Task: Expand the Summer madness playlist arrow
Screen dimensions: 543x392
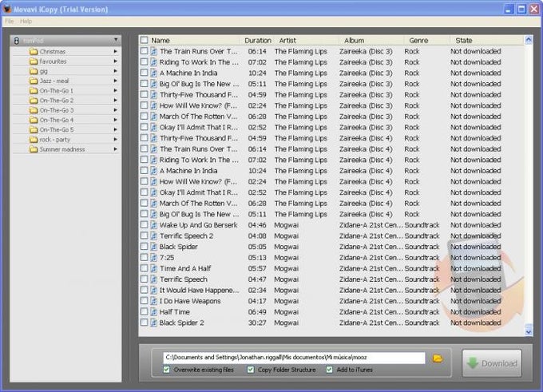Action: coord(115,149)
